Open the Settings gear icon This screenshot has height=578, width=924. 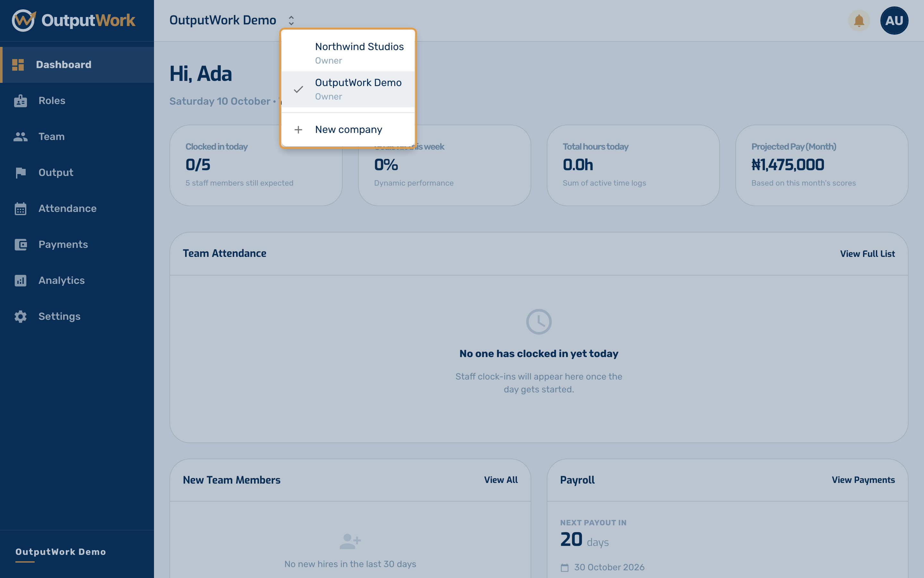[x=21, y=317]
